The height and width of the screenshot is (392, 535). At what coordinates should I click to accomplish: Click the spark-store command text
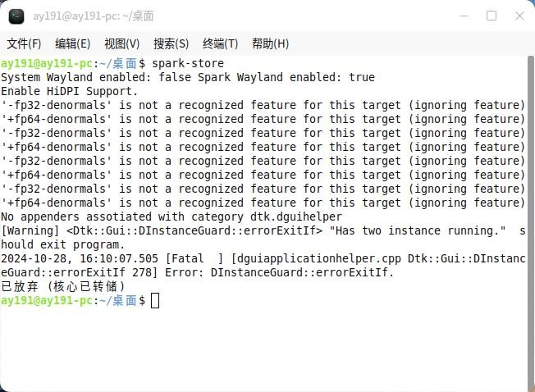[188, 63]
